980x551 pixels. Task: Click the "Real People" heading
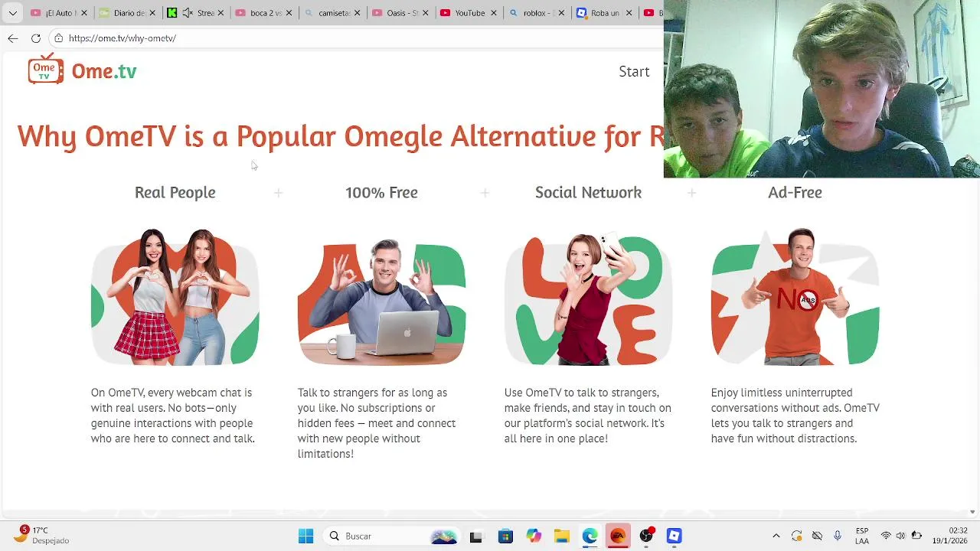(x=175, y=192)
